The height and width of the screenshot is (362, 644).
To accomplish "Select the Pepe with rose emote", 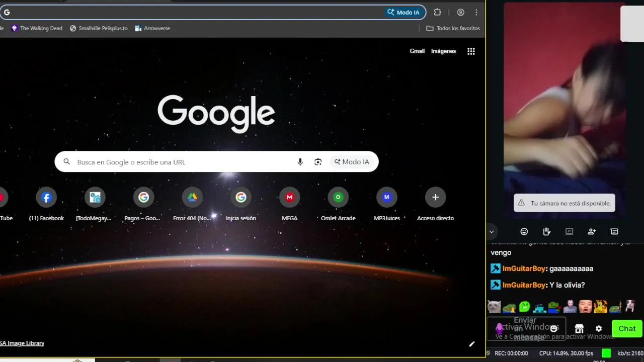I will tap(554, 306).
